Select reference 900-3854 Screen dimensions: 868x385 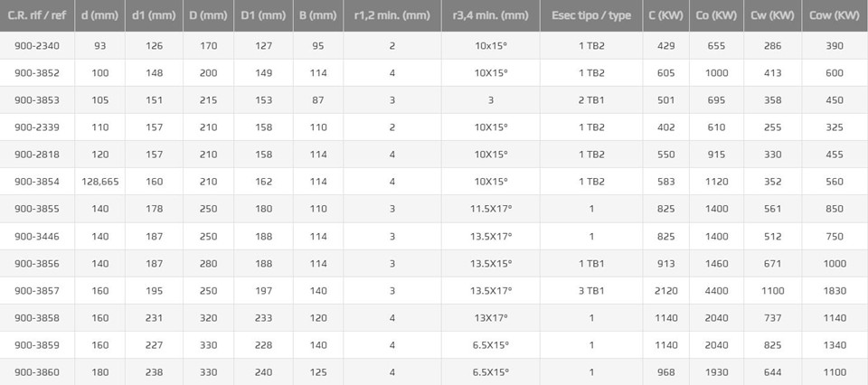(37, 182)
